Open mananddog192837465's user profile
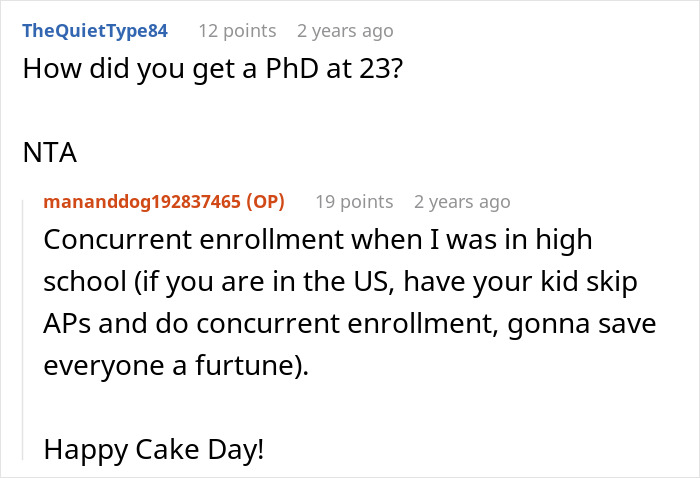The width and height of the screenshot is (700, 478). 142,202
